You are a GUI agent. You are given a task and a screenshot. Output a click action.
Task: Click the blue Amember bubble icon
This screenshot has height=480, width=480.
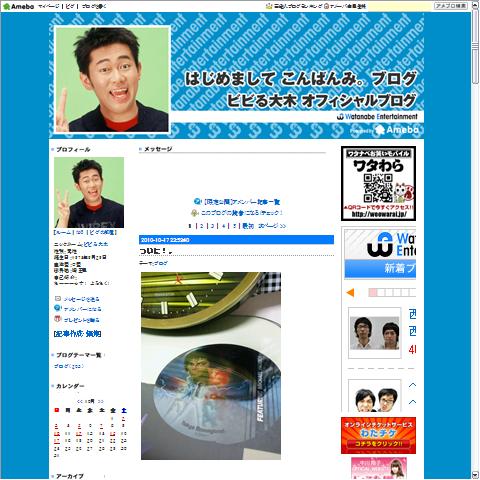pos(58,308)
